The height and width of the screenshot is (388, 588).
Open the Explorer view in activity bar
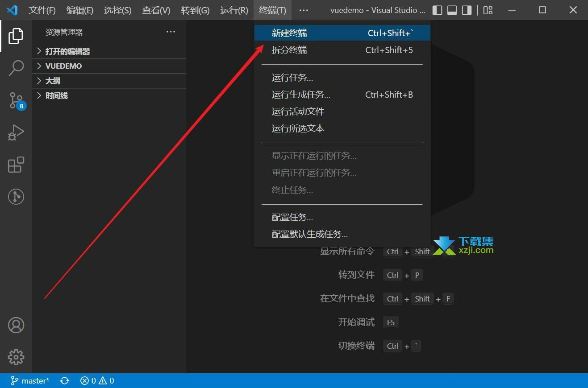tap(16, 36)
